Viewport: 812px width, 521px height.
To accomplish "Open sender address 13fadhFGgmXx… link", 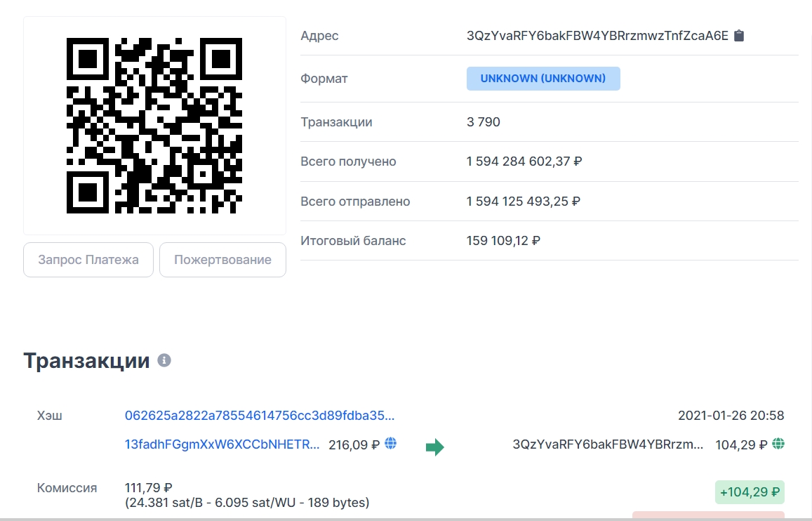I will pos(222,444).
